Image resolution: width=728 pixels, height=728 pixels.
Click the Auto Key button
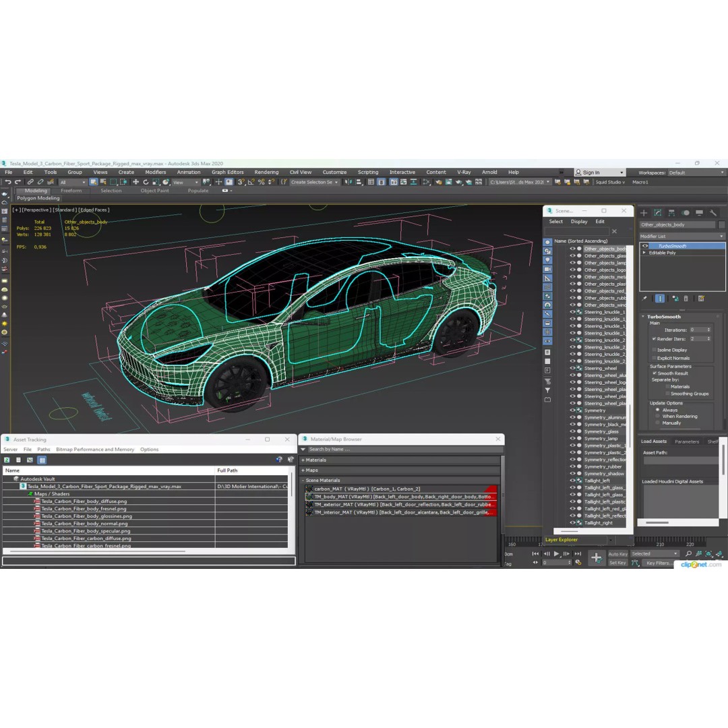pos(617,554)
